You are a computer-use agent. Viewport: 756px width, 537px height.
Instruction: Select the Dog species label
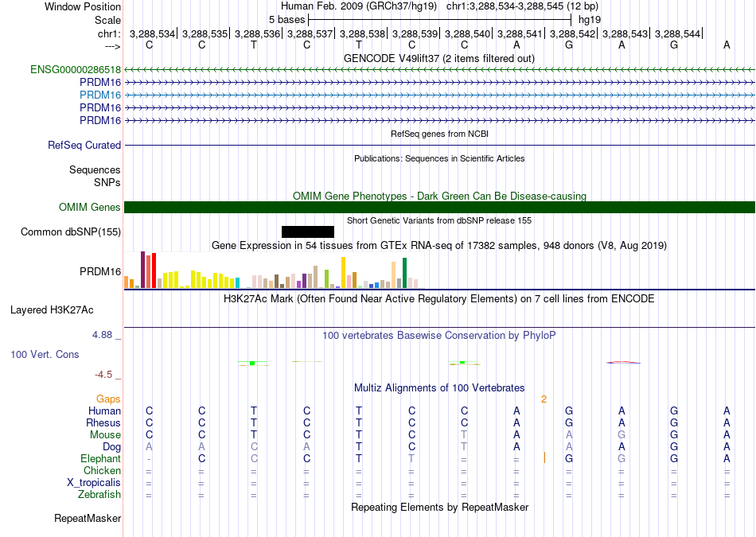point(112,447)
